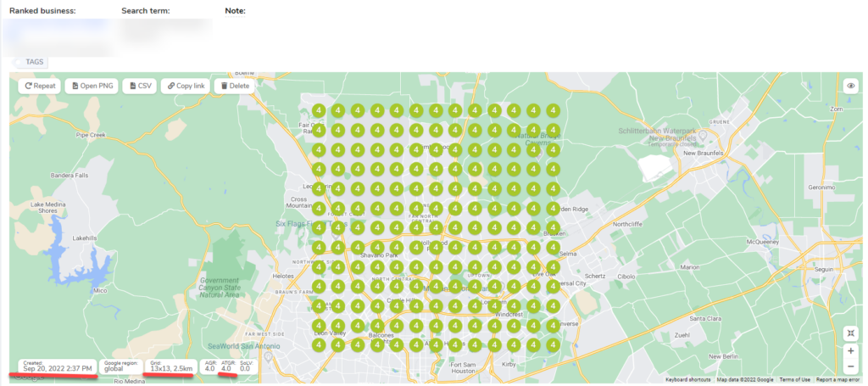Screen dimensions: 868x386
Task: Open the scan as PNG
Action: pyautogui.click(x=92, y=86)
